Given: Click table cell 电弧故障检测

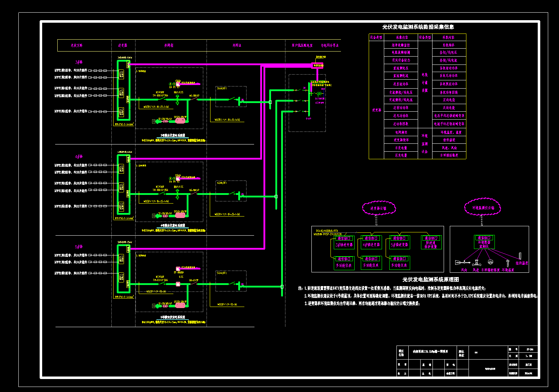Looking at the screenshot, I should coord(401,53).
